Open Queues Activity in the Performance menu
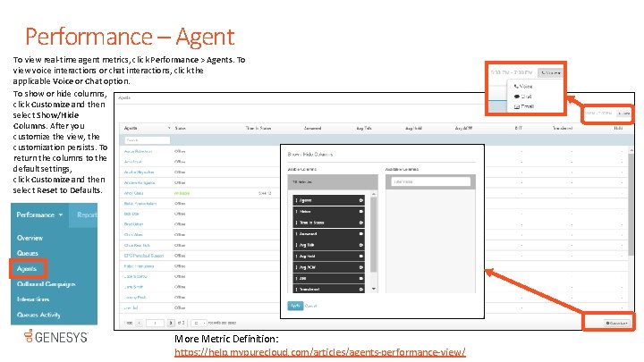Viewport: 644px width, 362px height. [38, 315]
